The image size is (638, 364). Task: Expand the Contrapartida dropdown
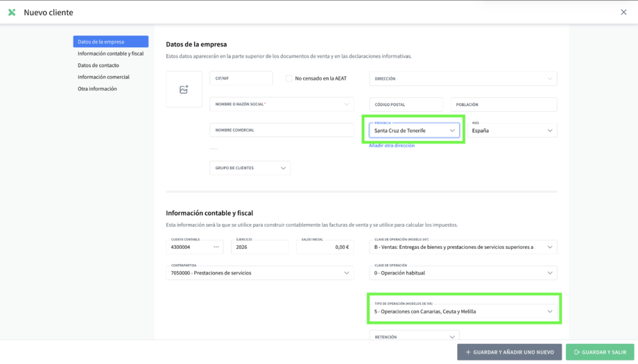(260, 272)
